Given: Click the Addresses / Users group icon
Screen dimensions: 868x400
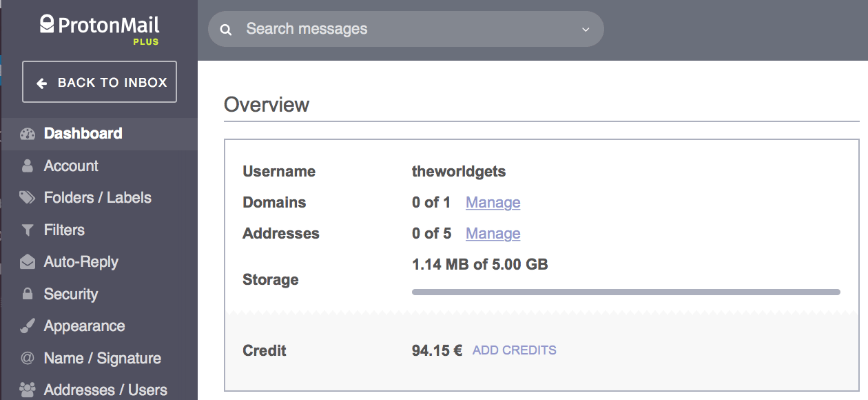Looking at the screenshot, I should pos(28,390).
